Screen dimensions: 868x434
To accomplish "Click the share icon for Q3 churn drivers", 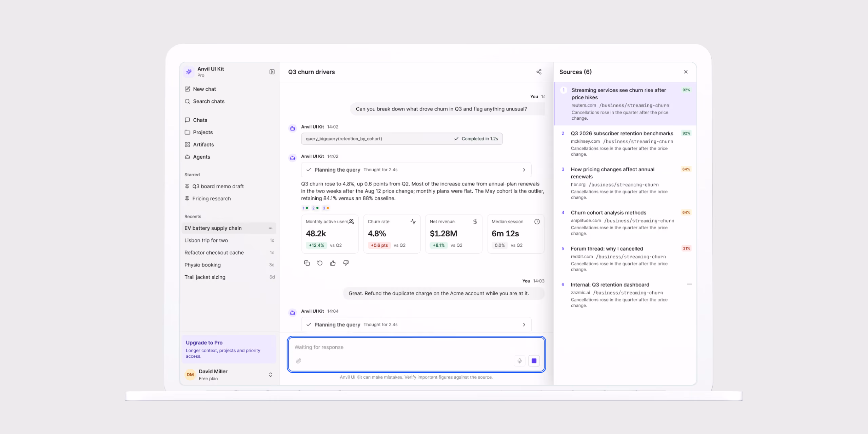I will pos(539,72).
